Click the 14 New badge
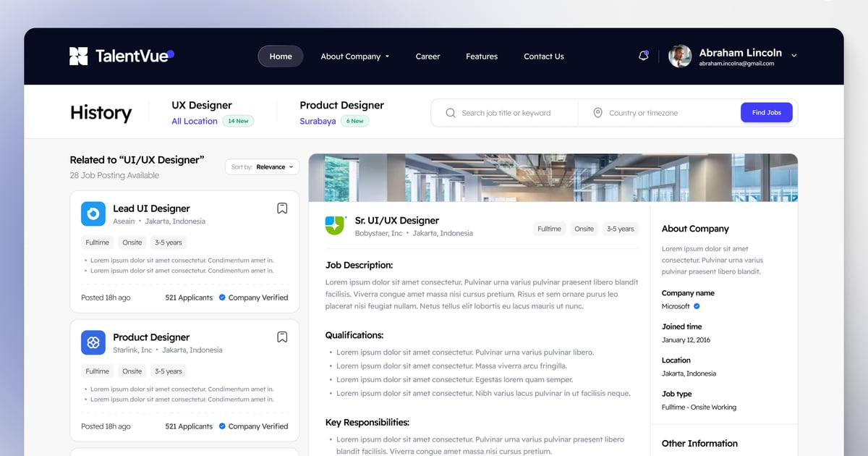This screenshot has height=456, width=868. (238, 121)
